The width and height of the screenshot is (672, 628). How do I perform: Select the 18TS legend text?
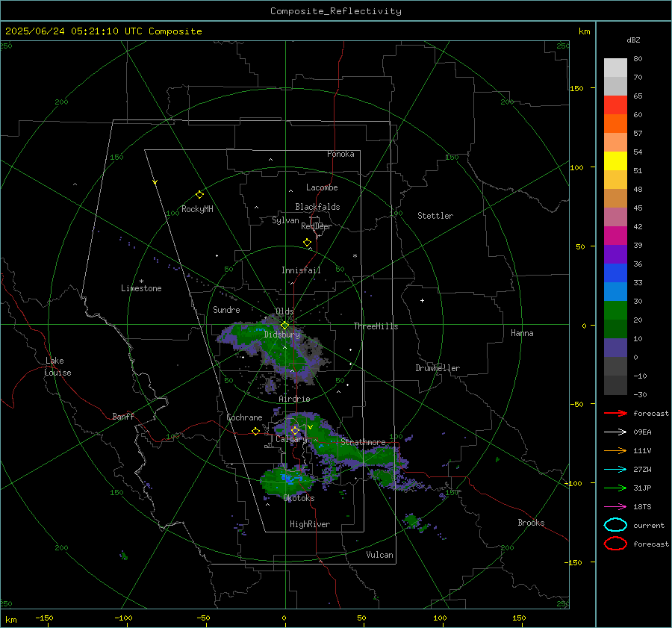point(642,507)
